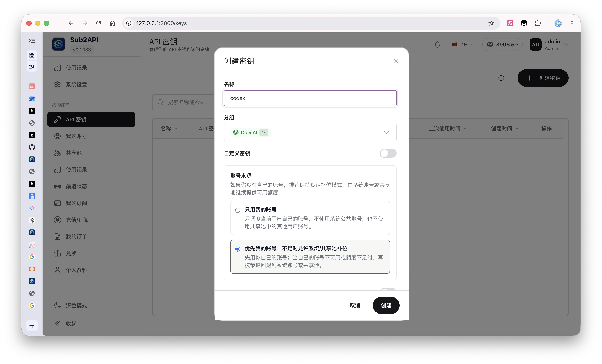Click the 创建密钥 button on page
Image resolution: width=602 pixels, height=364 pixels.
pyautogui.click(x=543, y=78)
